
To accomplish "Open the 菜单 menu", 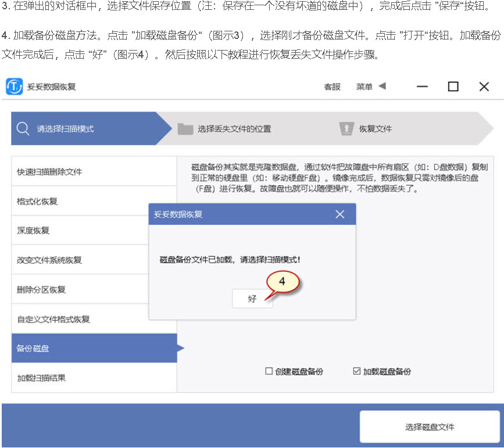I will [364, 87].
